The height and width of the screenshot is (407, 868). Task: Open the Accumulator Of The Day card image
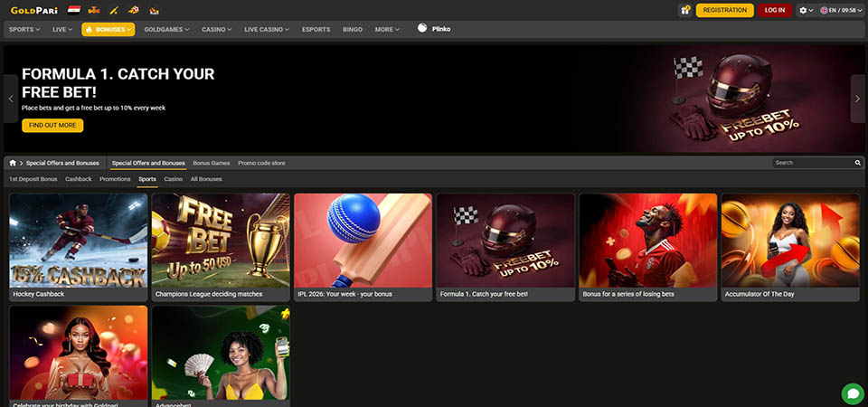point(790,241)
